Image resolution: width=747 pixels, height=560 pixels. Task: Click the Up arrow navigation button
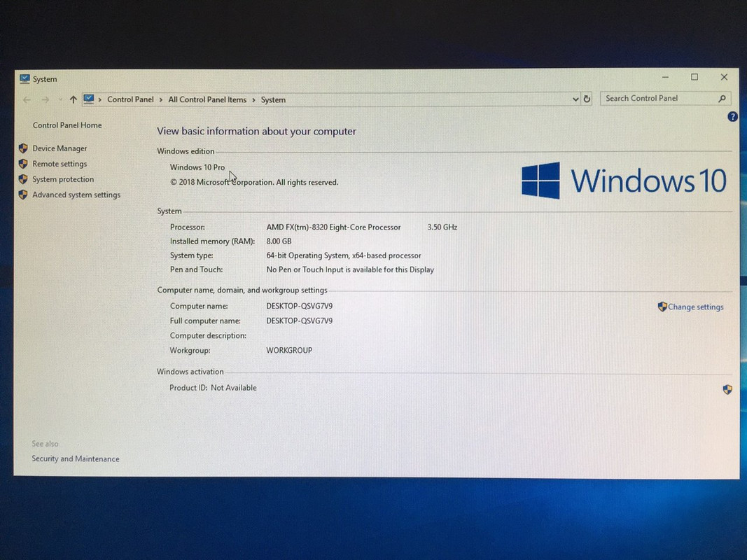click(x=73, y=99)
